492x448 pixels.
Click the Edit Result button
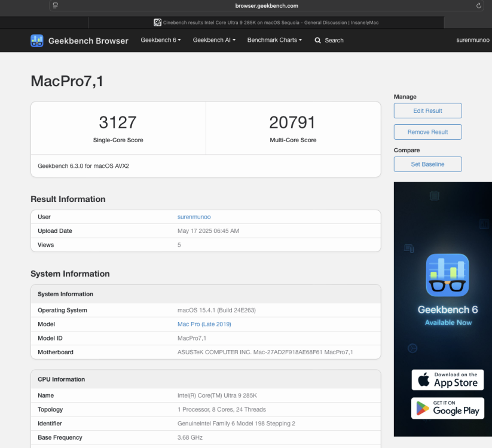[x=427, y=111]
